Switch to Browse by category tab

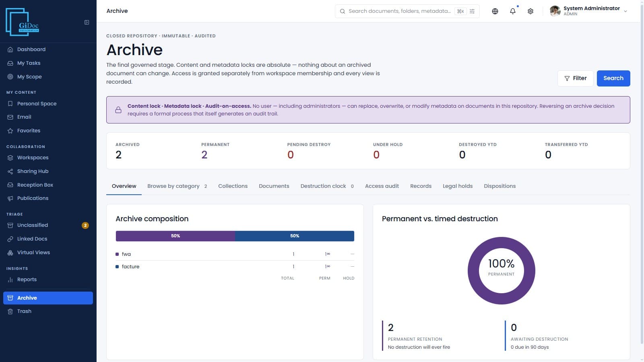pos(177,186)
